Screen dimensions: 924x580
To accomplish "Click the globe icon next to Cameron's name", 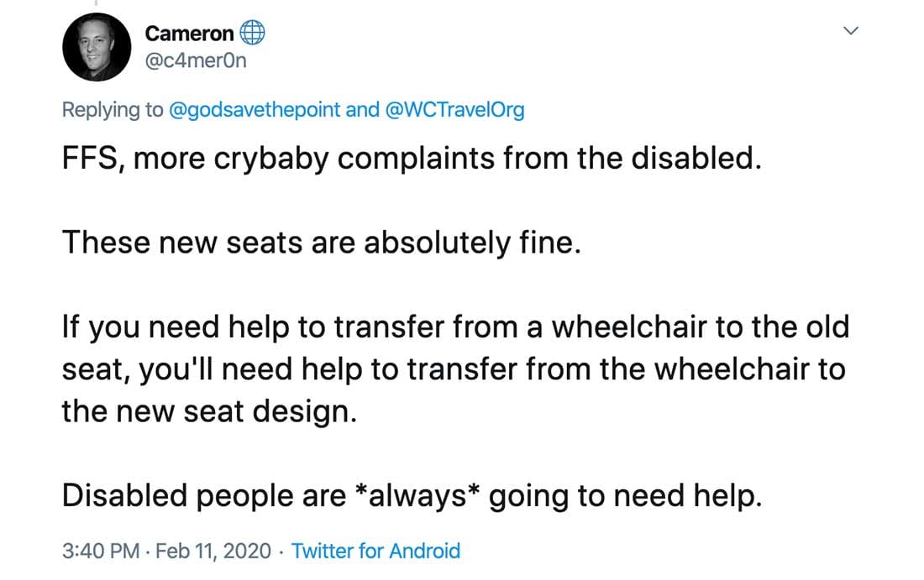I will point(253,32).
